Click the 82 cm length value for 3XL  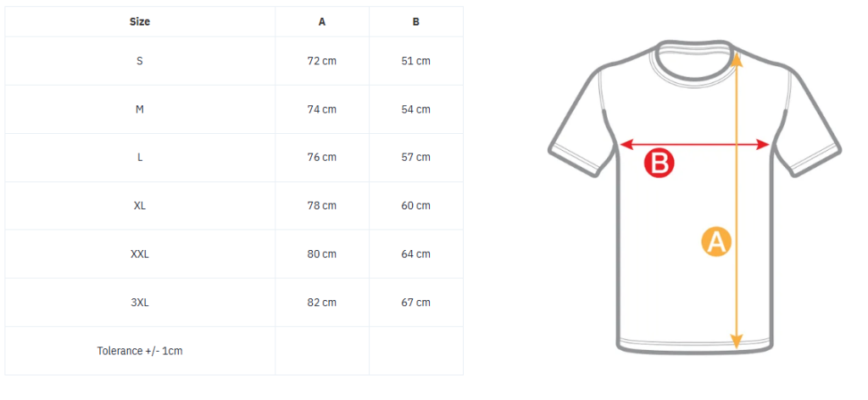coord(321,302)
